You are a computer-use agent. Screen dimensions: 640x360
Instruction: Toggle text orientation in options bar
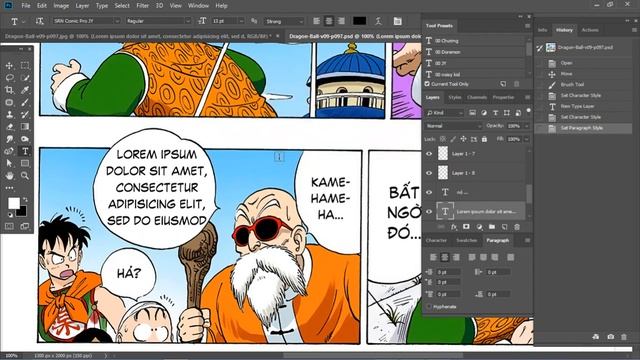(x=40, y=21)
